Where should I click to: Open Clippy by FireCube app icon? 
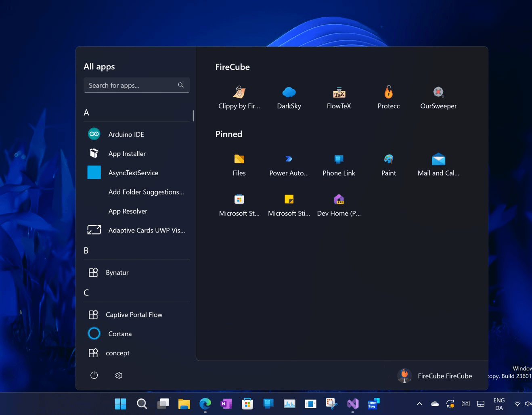pyautogui.click(x=239, y=92)
